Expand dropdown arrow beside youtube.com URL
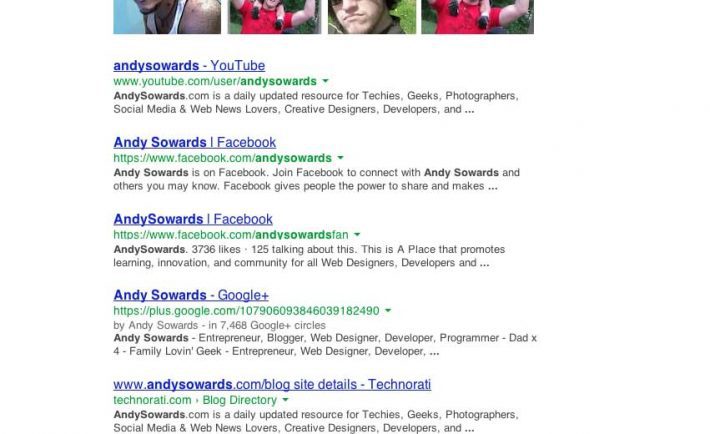Image resolution: width=710 pixels, height=434 pixels. point(325,82)
